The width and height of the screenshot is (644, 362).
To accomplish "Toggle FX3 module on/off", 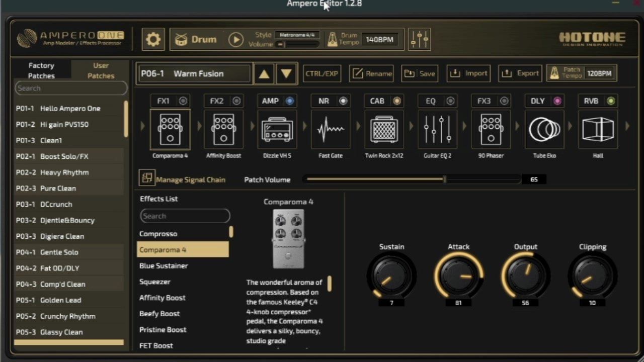I will (504, 101).
